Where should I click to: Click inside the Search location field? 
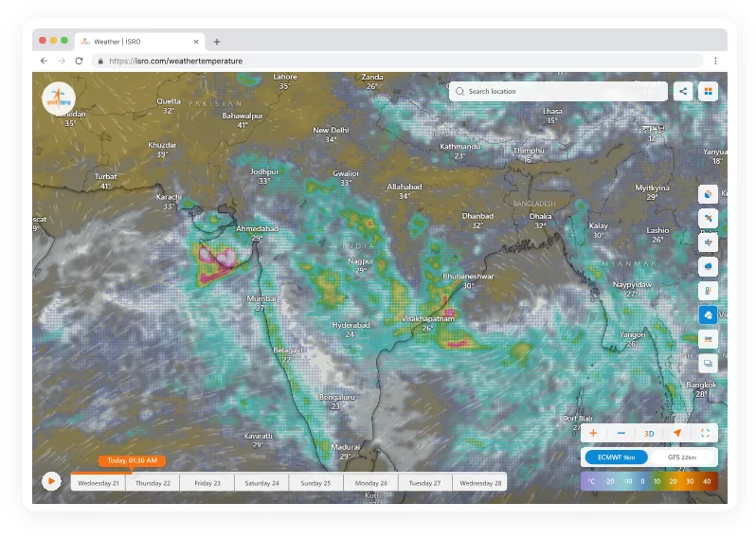coord(558,91)
